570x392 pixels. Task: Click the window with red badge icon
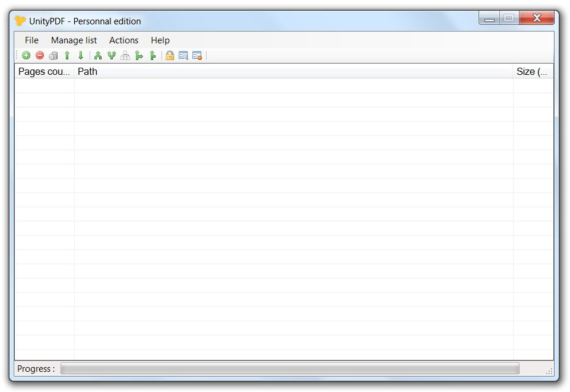197,56
